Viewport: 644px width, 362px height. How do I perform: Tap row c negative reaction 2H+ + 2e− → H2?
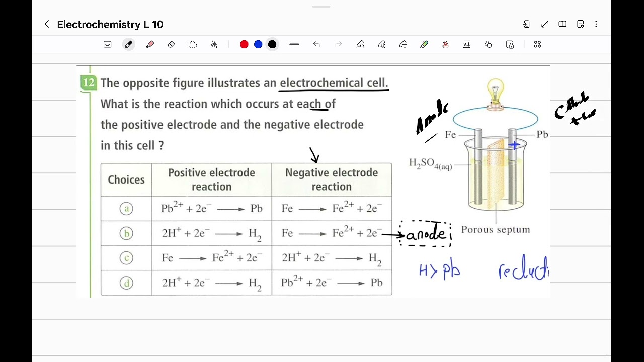(332, 258)
